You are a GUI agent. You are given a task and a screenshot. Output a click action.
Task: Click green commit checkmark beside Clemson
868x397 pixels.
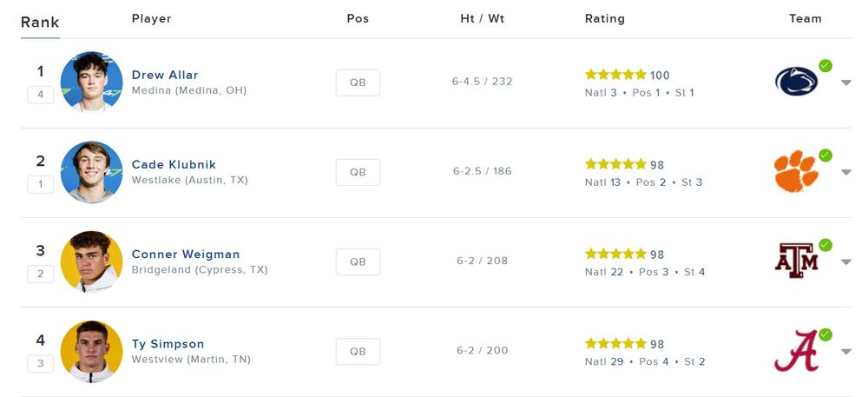coord(825,155)
